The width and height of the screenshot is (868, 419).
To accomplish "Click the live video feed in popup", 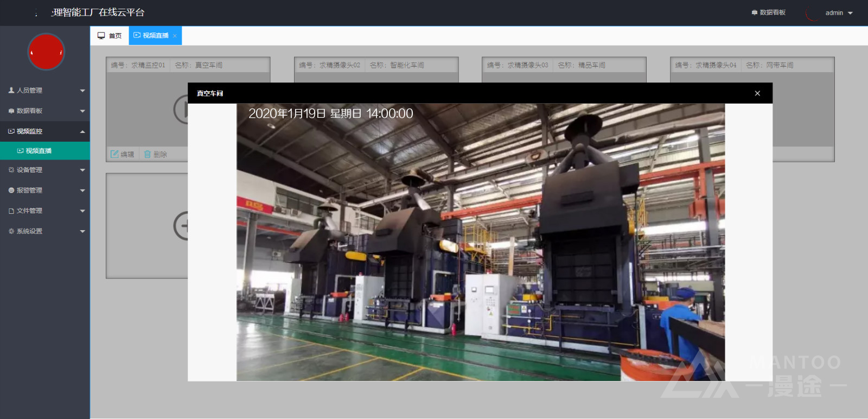I will (x=480, y=242).
